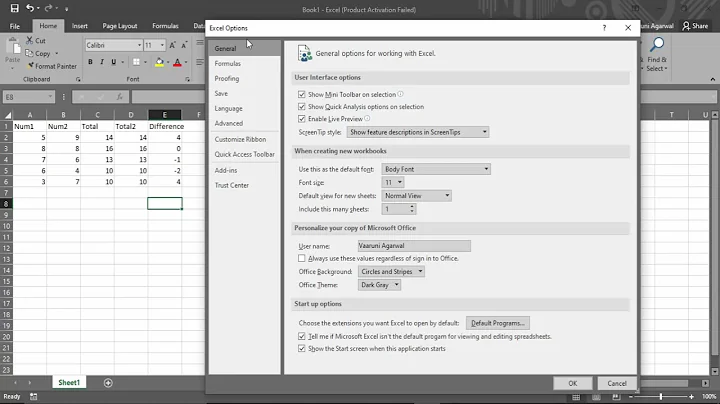Click the Cut scissors icon
This screenshot has height=404, width=720.
coord(29,40)
